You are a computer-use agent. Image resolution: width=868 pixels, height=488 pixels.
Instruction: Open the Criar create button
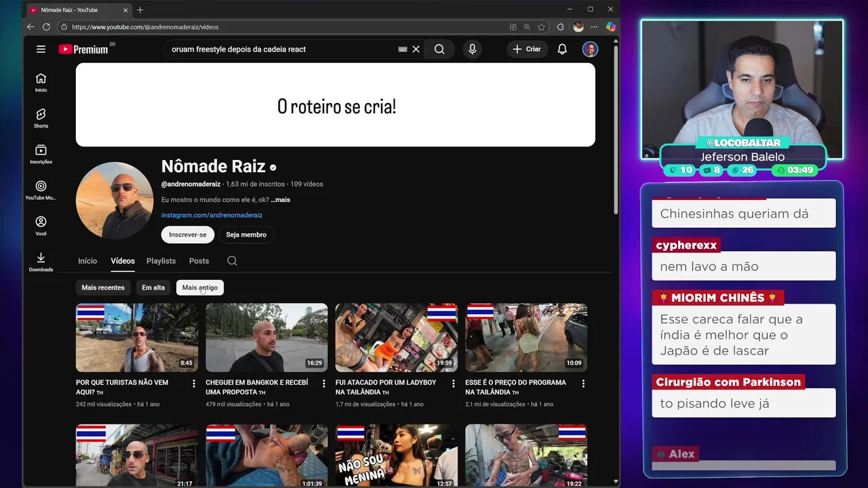[x=527, y=49]
